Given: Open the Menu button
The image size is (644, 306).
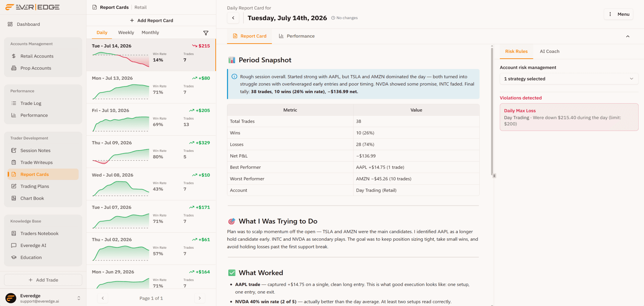Looking at the screenshot, I should pyautogui.click(x=619, y=14).
